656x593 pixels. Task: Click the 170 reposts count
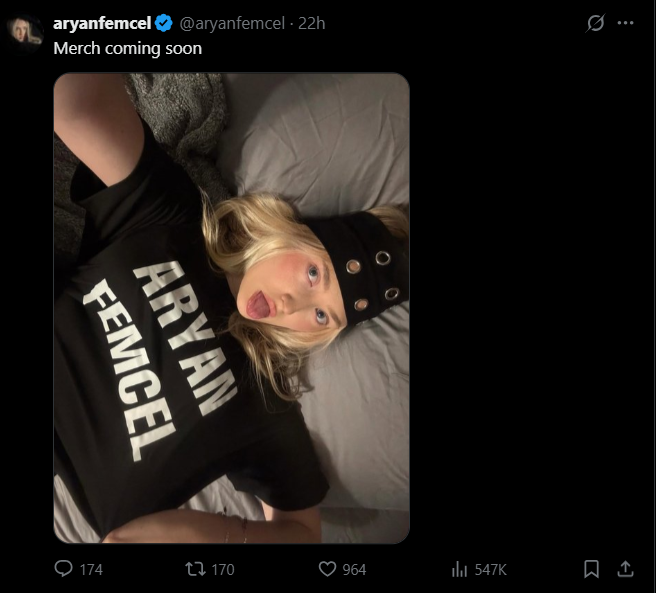tap(223, 570)
